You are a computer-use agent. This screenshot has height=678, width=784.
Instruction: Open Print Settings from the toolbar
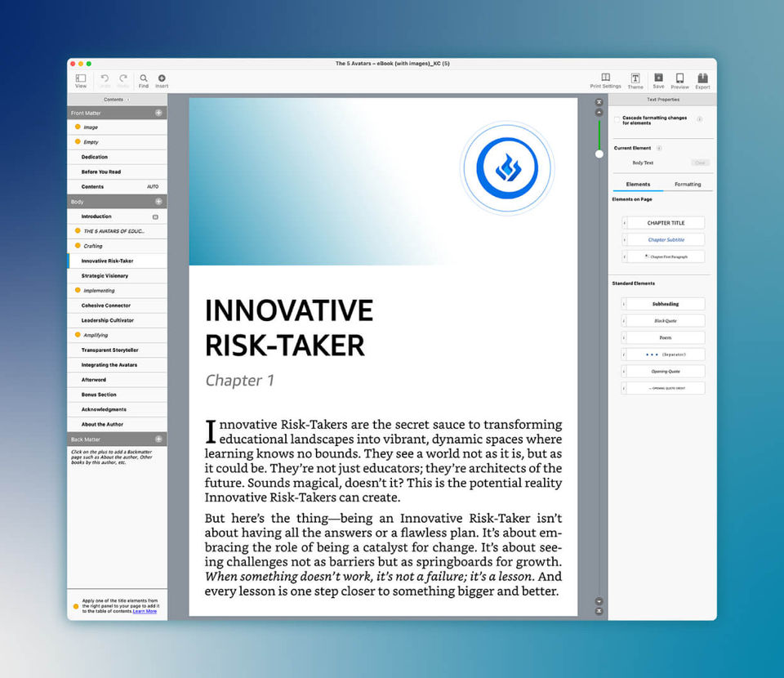605,78
